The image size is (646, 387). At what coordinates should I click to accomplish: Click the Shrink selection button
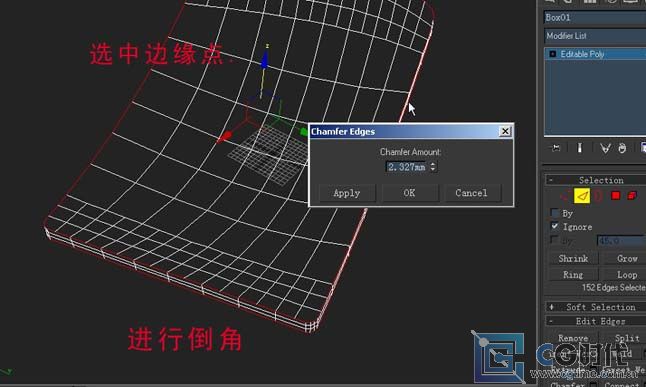pyautogui.click(x=573, y=258)
